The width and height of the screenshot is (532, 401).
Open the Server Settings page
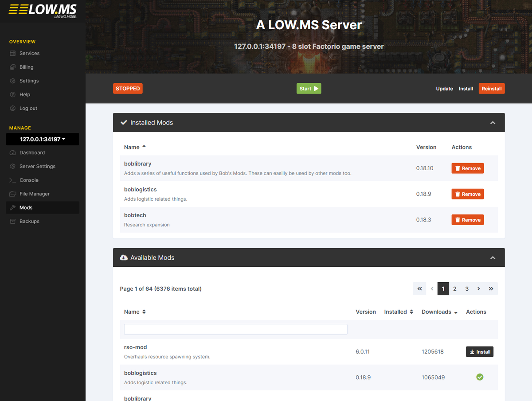[37, 166]
